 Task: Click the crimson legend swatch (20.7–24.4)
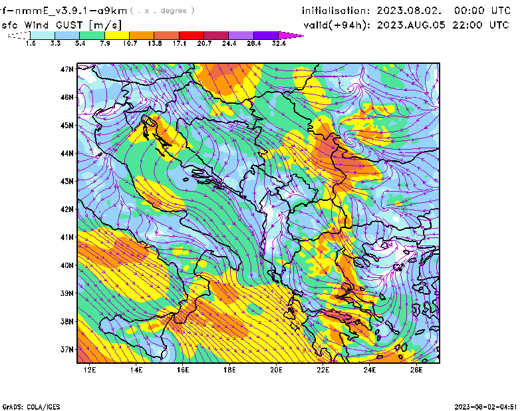[x=216, y=35]
